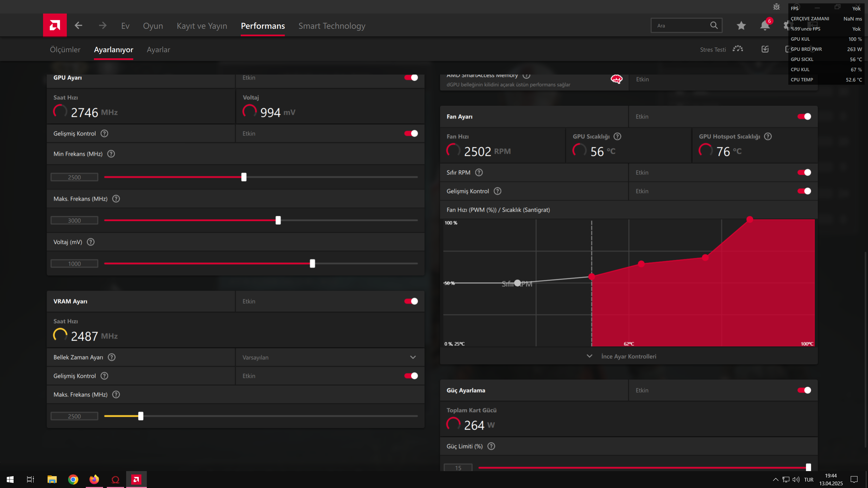Show hidden system tray icons
Screen dimensions: 868x488
[x=775, y=479]
